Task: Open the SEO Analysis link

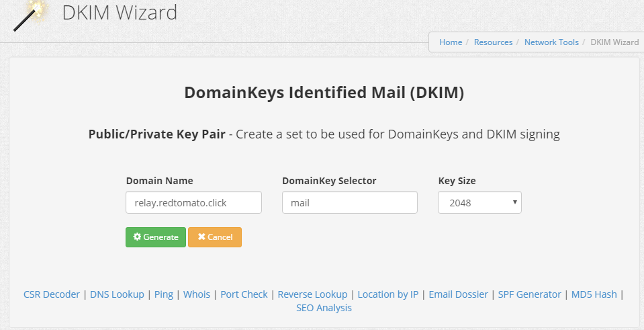Action: 324,308
